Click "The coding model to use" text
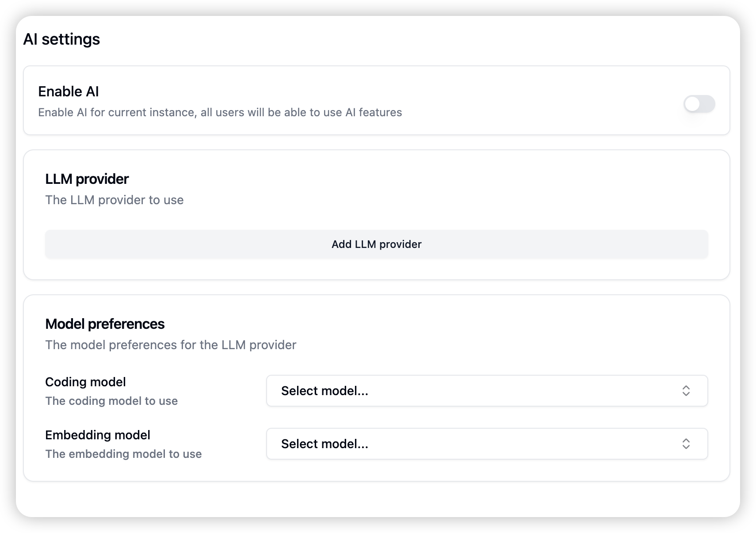Viewport: 756px width, 533px height. (111, 401)
